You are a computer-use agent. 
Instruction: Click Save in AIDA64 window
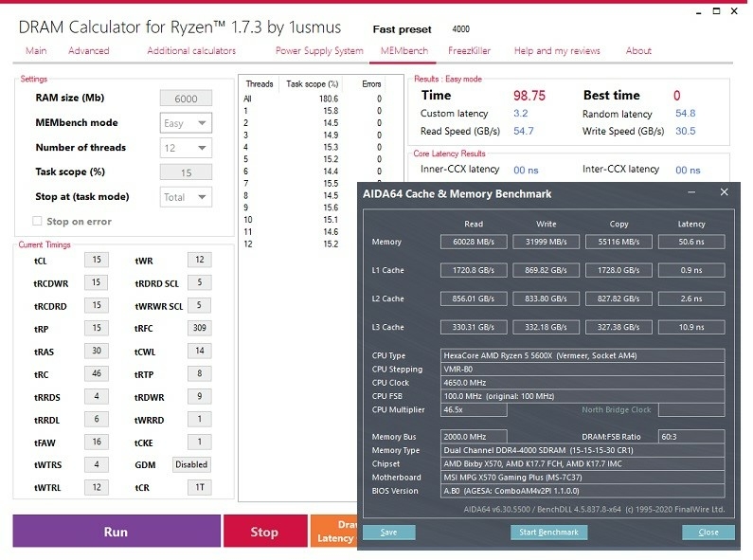point(388,533)
